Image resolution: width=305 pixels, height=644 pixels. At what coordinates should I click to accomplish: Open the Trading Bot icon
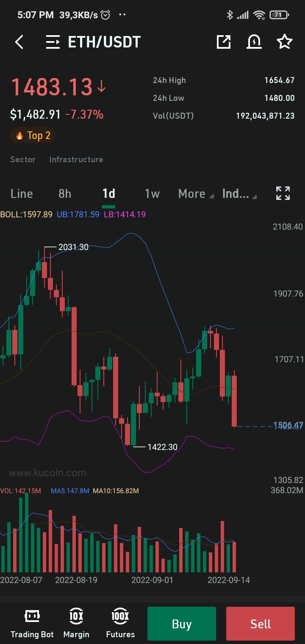[32, 624]
